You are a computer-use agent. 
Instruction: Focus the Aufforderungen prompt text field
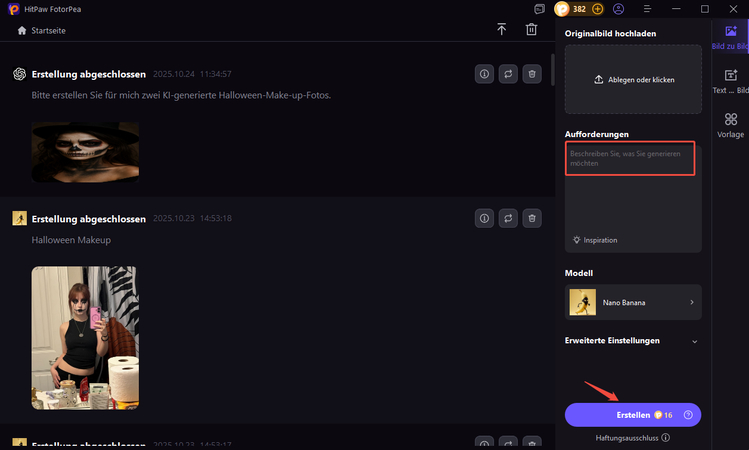(x=631, y=158)
